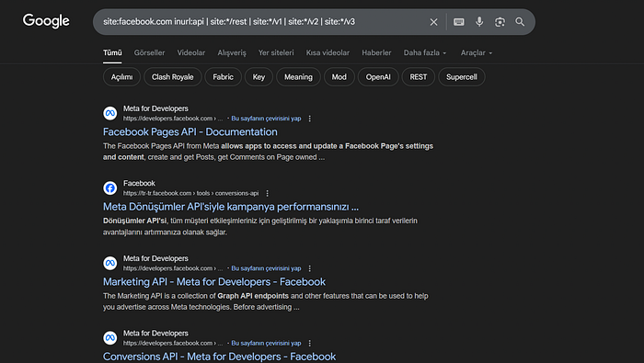Start voice search with the microphone
This screenshot has height=363, width=644.
tap(479, 22)
